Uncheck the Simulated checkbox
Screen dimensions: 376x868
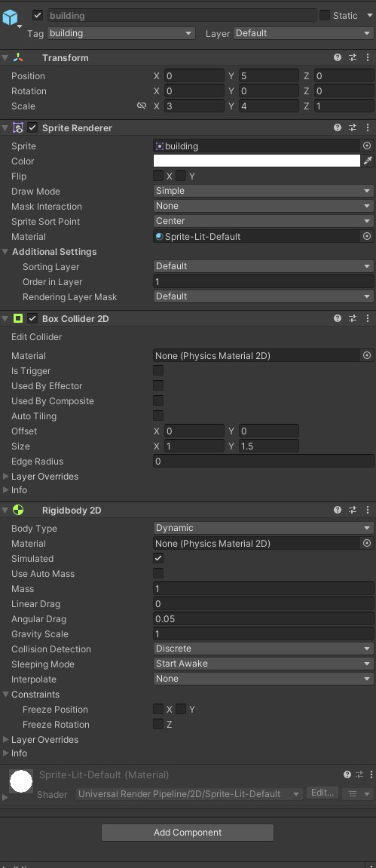pyautogui.click(x=158, y=559)
